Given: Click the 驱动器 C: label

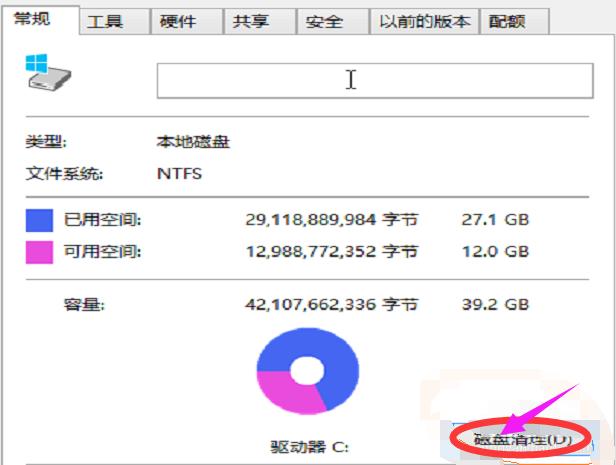Looking at the screenshot, I should [308, 446].
